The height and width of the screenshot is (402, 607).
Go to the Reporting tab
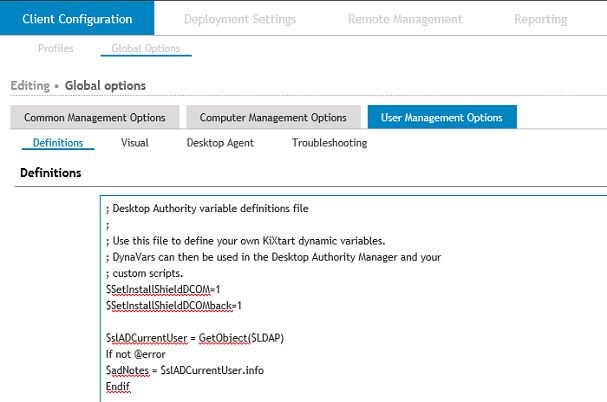tap(540, 19)
